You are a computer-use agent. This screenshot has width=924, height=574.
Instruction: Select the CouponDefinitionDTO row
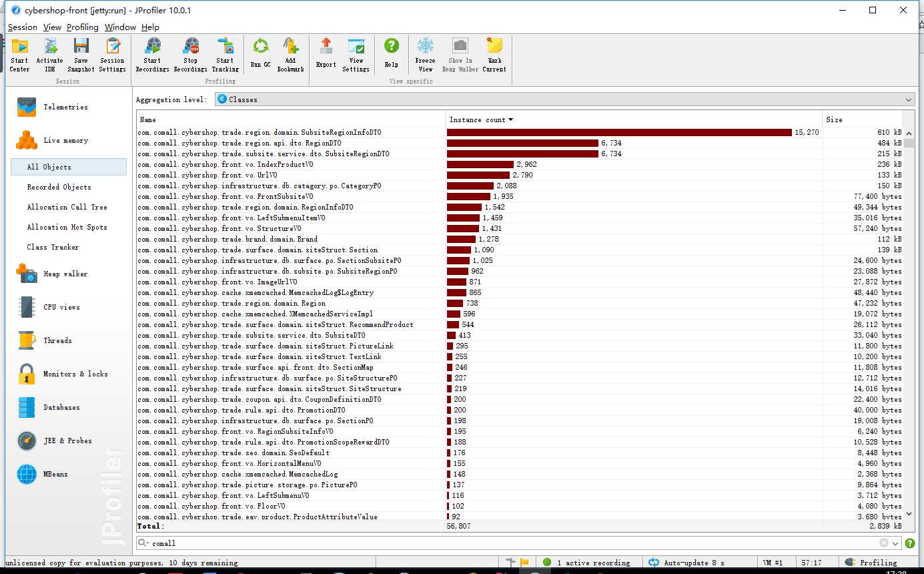[x=520, y=399]
